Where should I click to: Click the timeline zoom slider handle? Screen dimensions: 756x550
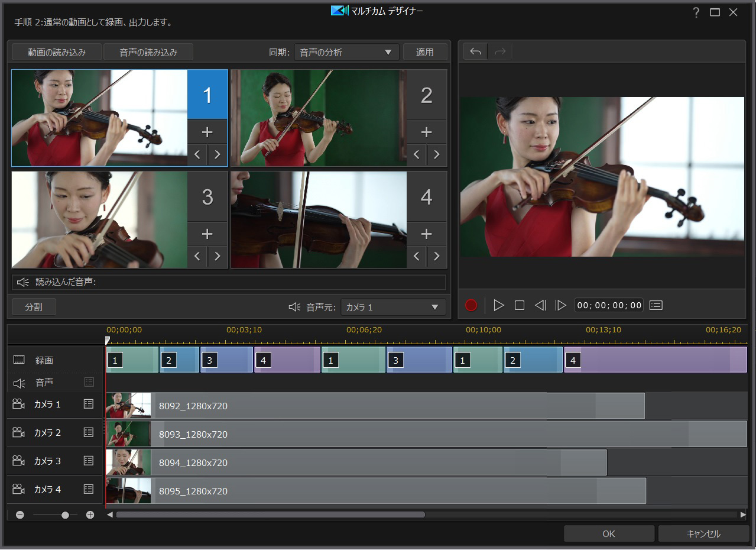click(65, 515)
